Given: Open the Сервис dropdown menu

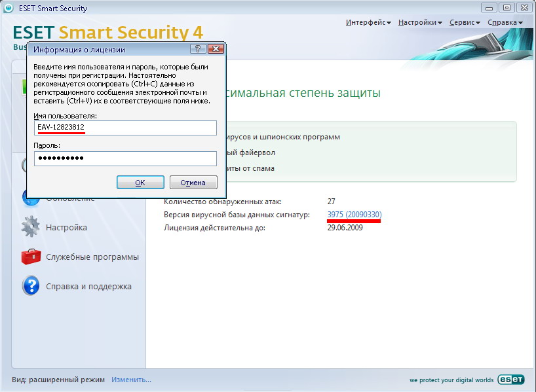Looking at the screenshot, I should click(465, 22).
